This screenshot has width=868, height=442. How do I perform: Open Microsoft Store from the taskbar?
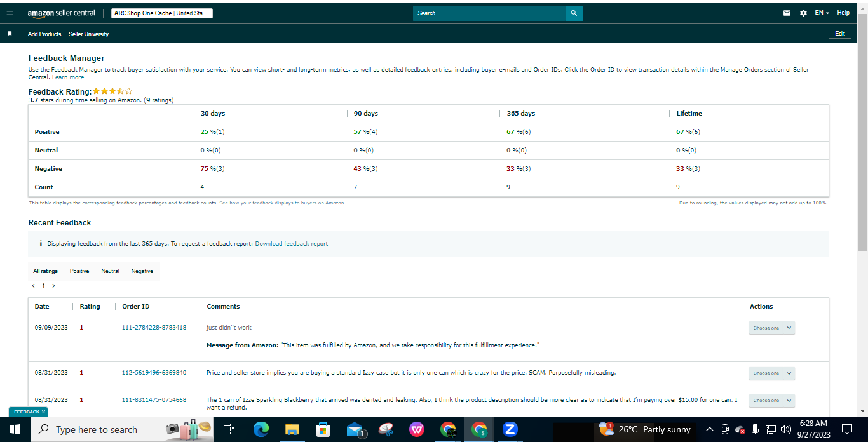(x=323, y=429)
